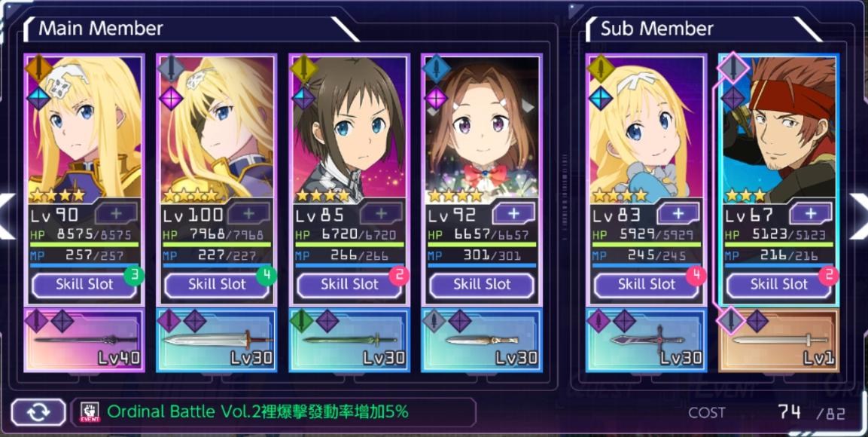Screen dimensions: 868x437
Task: Click the plus icon beside Lv 92
Action: pos(513,214)
